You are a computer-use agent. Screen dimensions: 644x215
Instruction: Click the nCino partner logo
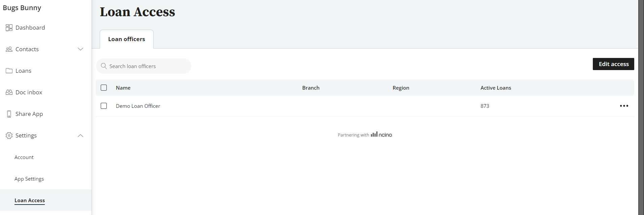(382, 134)
